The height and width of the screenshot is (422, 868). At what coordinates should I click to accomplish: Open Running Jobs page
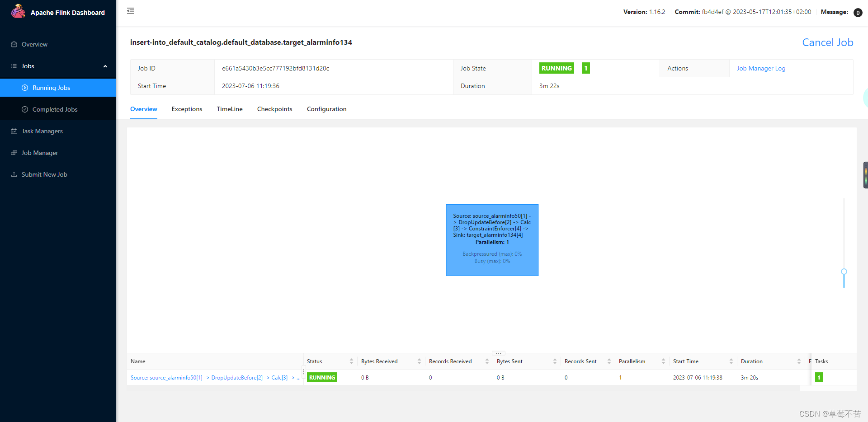coord(58,88)
